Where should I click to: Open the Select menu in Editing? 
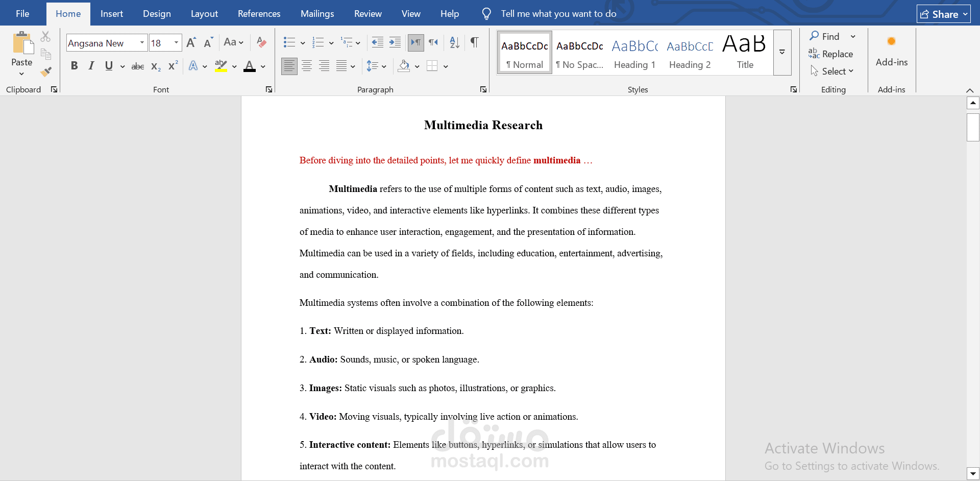coord(832,71)
